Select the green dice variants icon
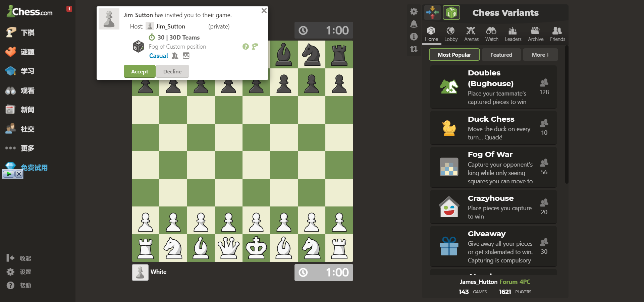This screenshot has width=644, height=302. tap(451, 13)
